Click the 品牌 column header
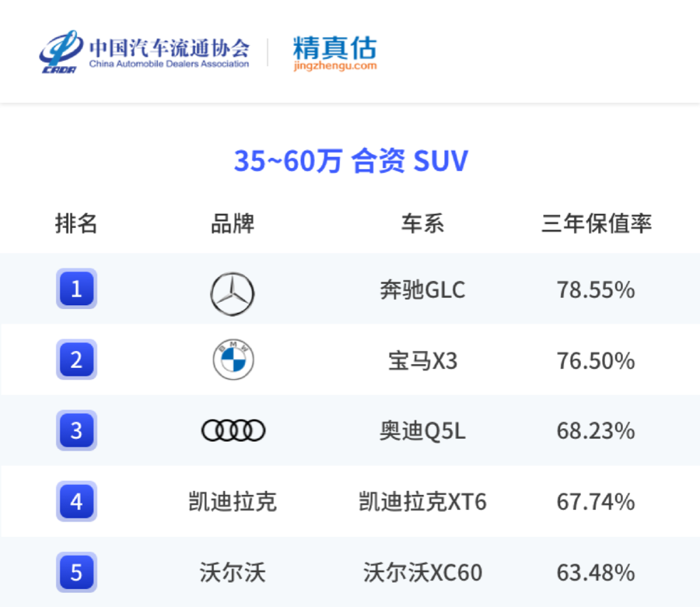 [233, 223]
